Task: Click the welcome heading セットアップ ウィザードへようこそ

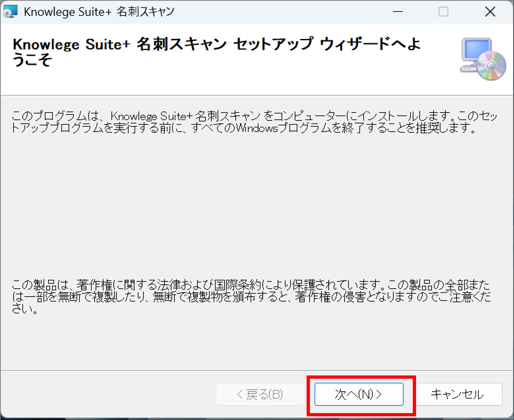Action: coord(217,52)
